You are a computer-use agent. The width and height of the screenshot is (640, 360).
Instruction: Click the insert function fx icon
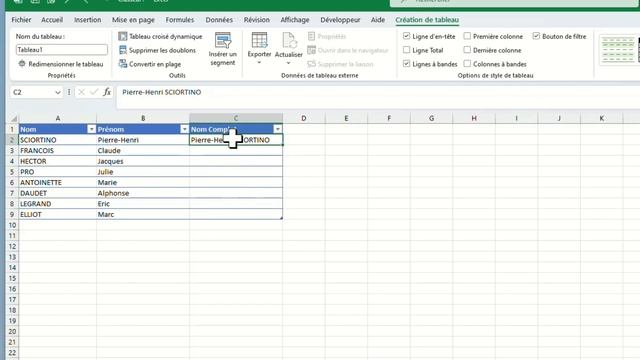(x=107, y=92)
